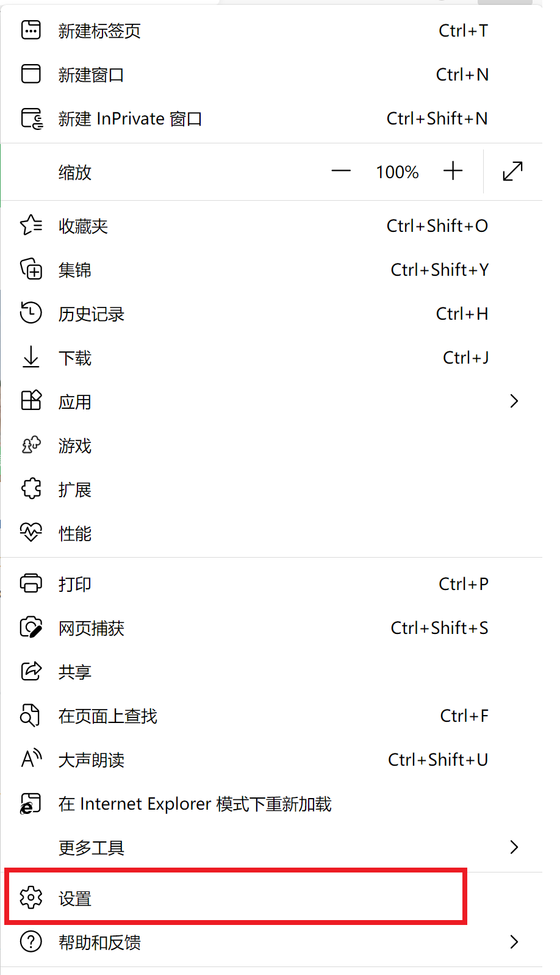Select 在 Internet Explorer 模式下重新加载
This screenshot has height=975, width=560.
[194, 804]
